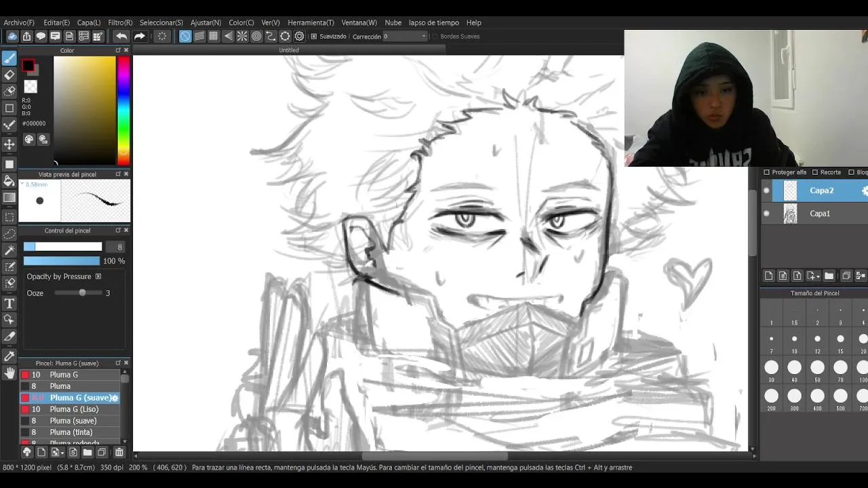This screenshot has width=868, height=488.
Task: Enable radial snap
Action: click(242, 36)
